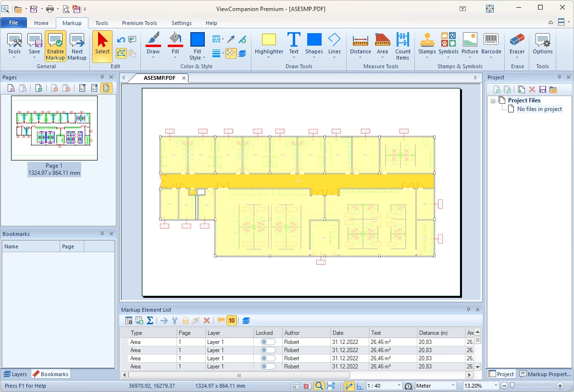Screen dimensions: 574x392
Task: Click the Enable Markup button
Action: coord(55,47)
